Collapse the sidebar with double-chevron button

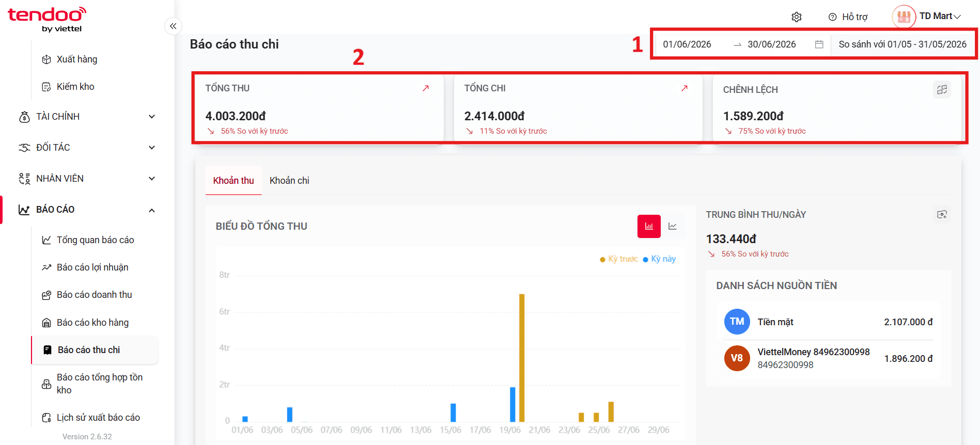[x=173, y=26]
